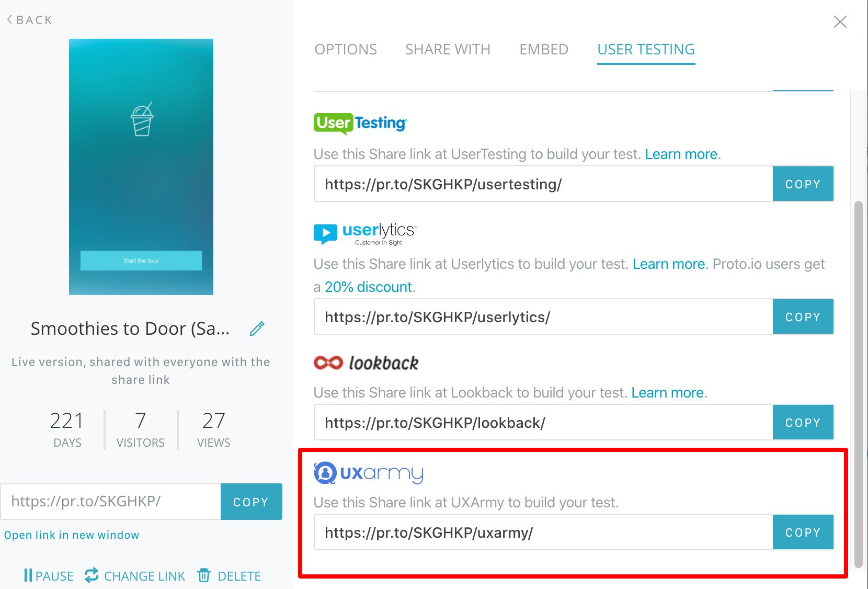Click the uxarmy URL field

pyautogui.click(x=543, y=533)
